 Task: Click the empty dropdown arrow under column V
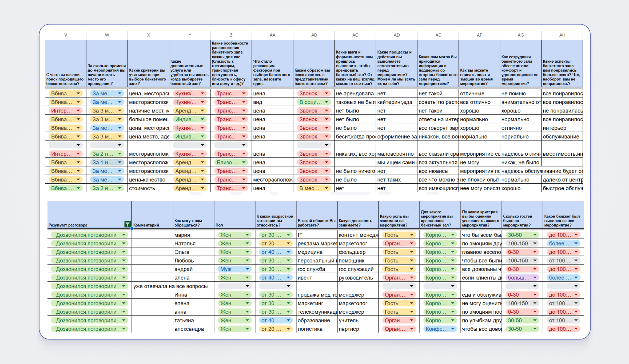tap(78, 145)
